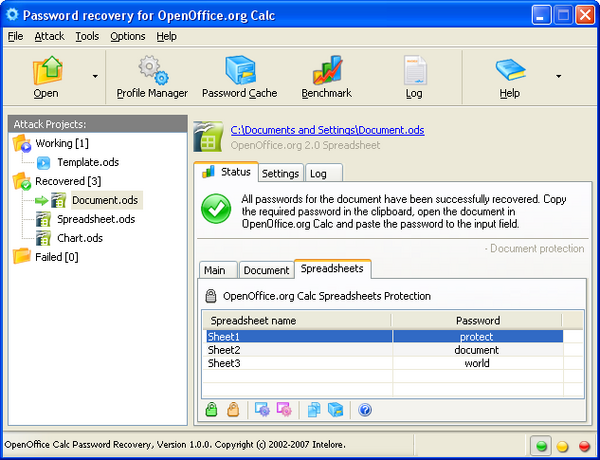Click the blue cache drawer icon below table

(x=336, y=409)
